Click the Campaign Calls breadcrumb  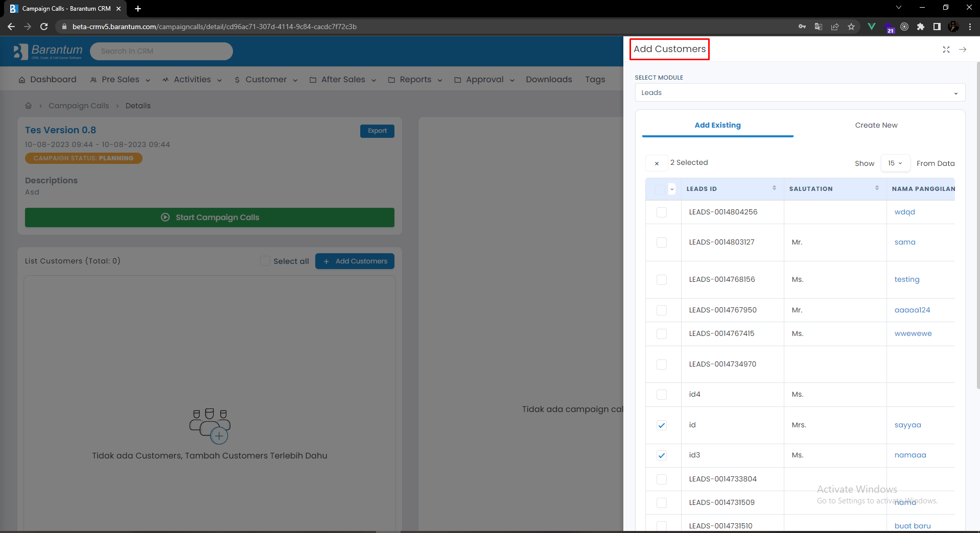pos(79,106)
